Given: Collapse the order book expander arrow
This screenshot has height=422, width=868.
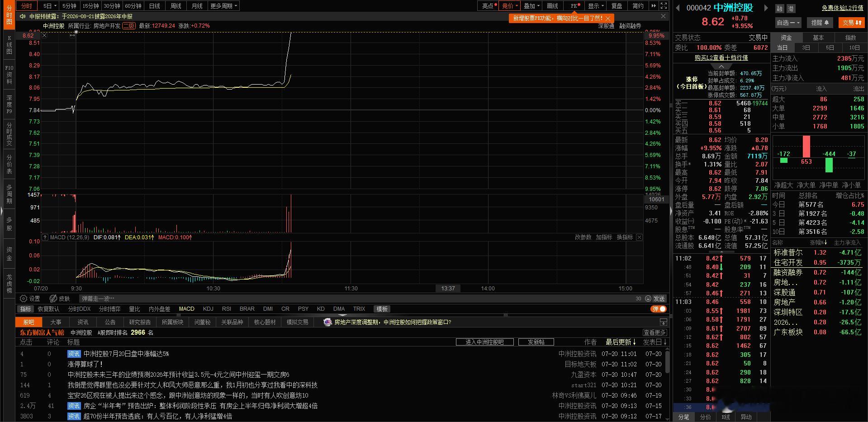Looking at the screenshot, I should (x=721, y=66).
